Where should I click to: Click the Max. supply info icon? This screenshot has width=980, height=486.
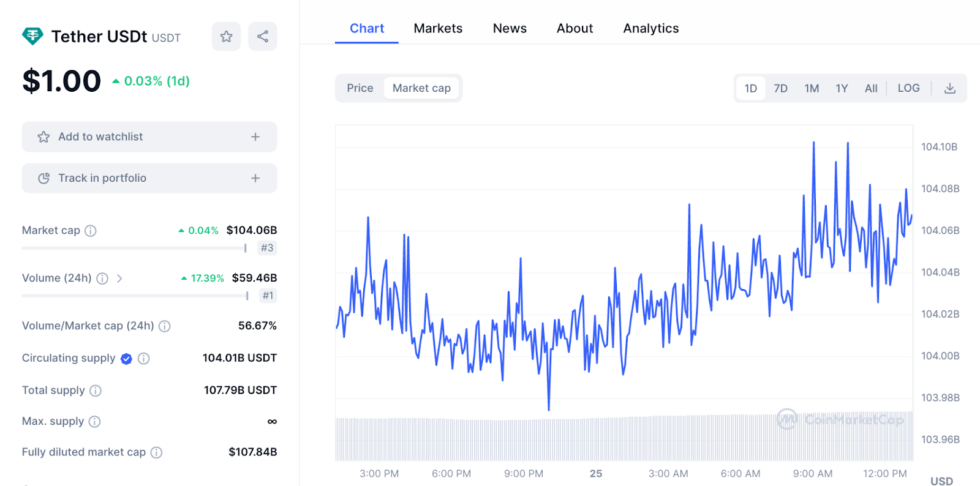tap(94, 422)
